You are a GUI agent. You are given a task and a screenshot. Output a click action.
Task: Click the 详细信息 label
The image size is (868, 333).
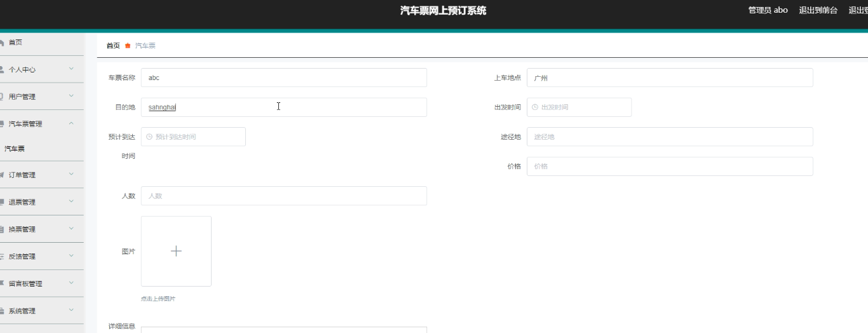[122, 327]
